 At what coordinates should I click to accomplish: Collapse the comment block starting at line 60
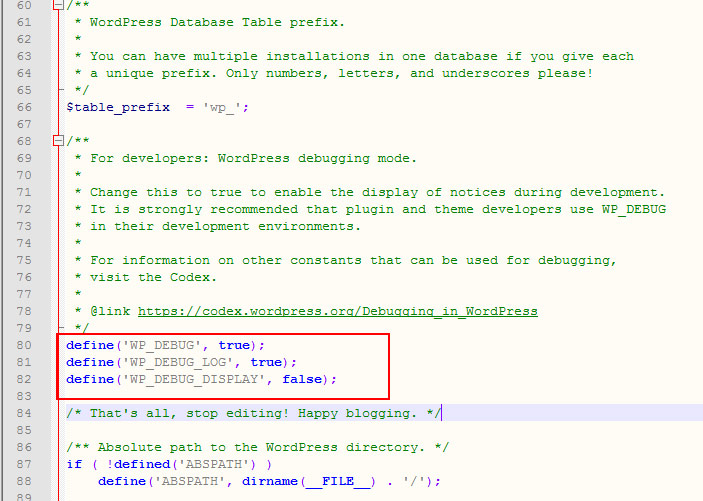tap(59, 5)
